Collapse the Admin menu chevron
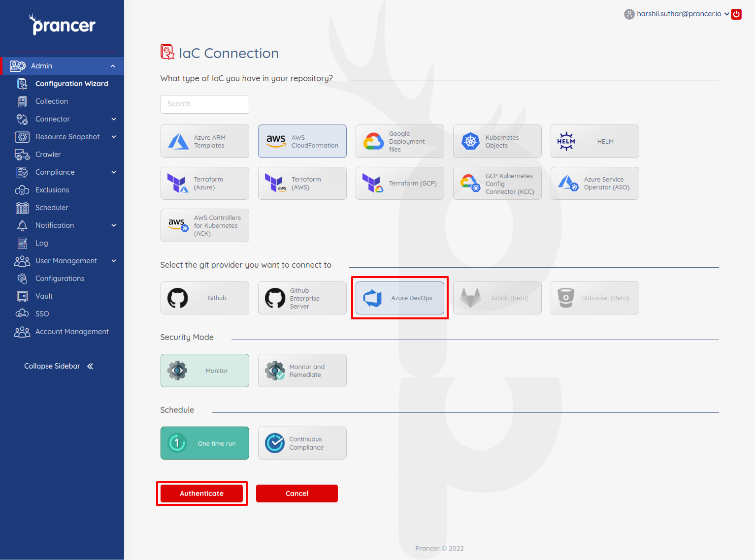Image resolution: width=755 pixels, height=560 pixels. (x=113, y=66)
